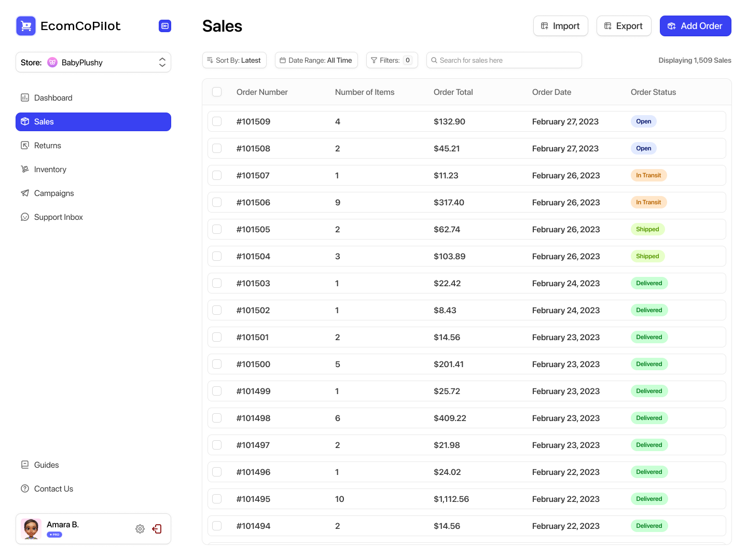Viewport: 747px width, 560px height.
Task: Collapse the sidebar using the icon beside EcomCoPilot
Action: point(164,25)
